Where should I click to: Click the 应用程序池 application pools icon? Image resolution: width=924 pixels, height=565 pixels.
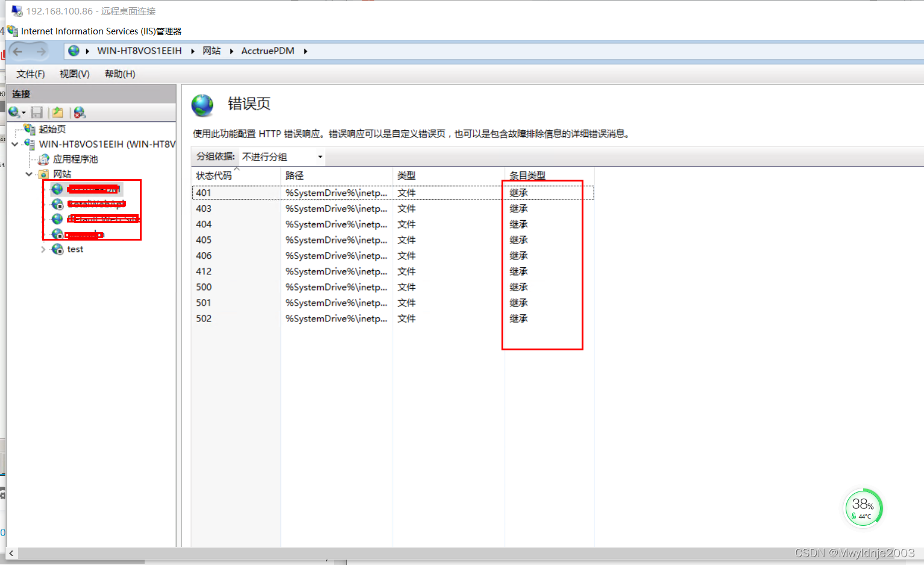[44, 159]
